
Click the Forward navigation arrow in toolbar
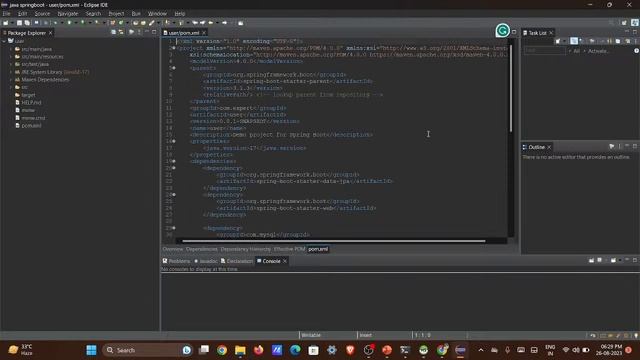[x=224, y=23]
